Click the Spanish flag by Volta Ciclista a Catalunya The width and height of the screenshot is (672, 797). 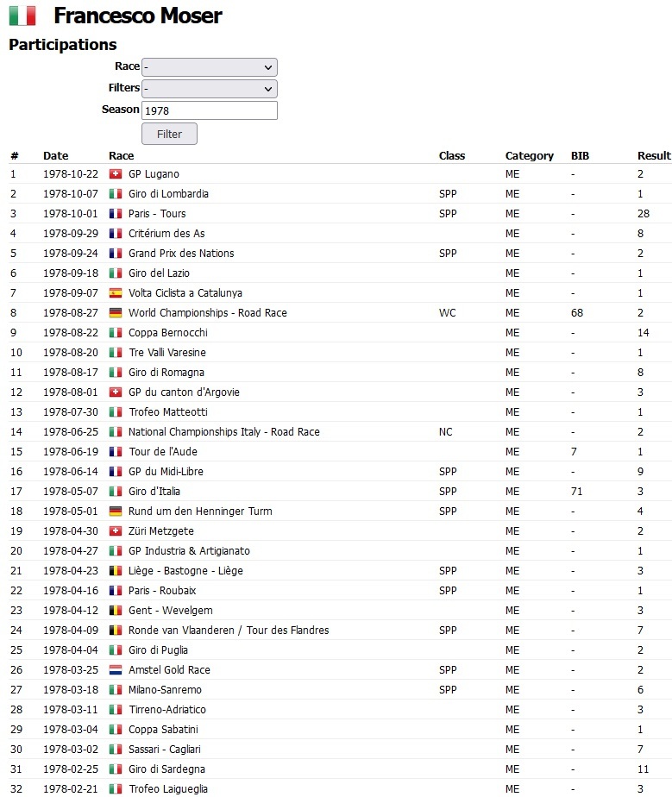[116, 293]
